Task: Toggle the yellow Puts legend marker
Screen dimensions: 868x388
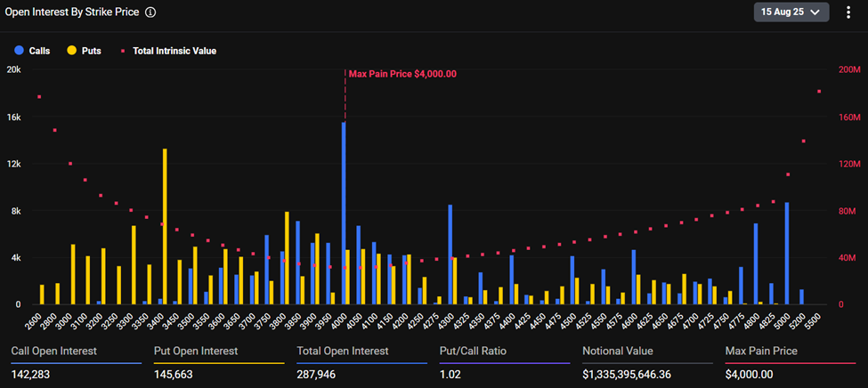Action: pos(71,51)
